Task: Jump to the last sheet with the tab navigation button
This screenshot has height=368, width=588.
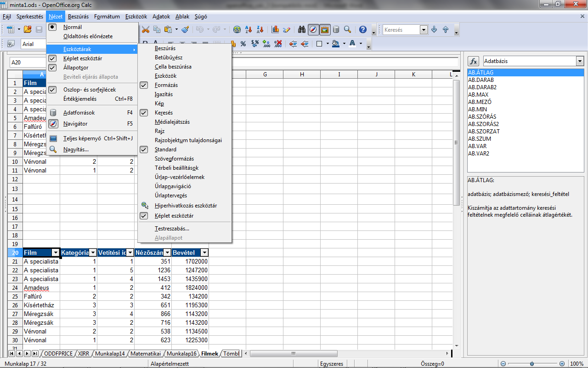Action: pos(35,354)
